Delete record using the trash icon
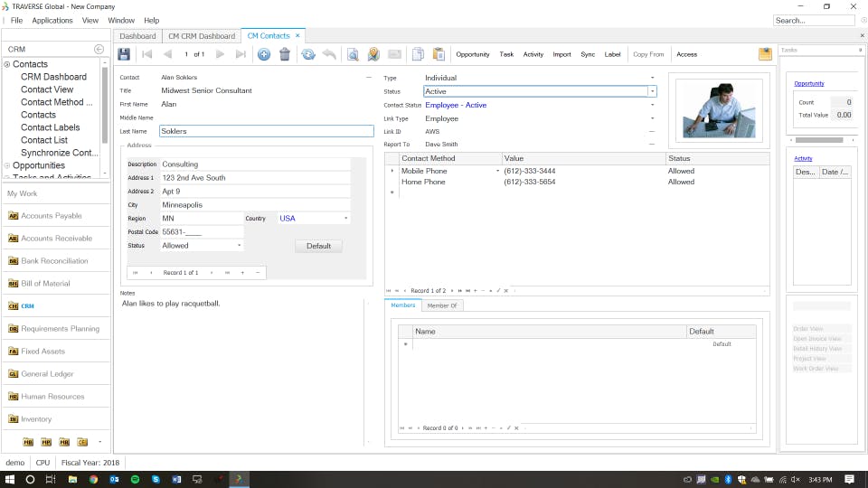The image size is (868, 488). [285, 54]
